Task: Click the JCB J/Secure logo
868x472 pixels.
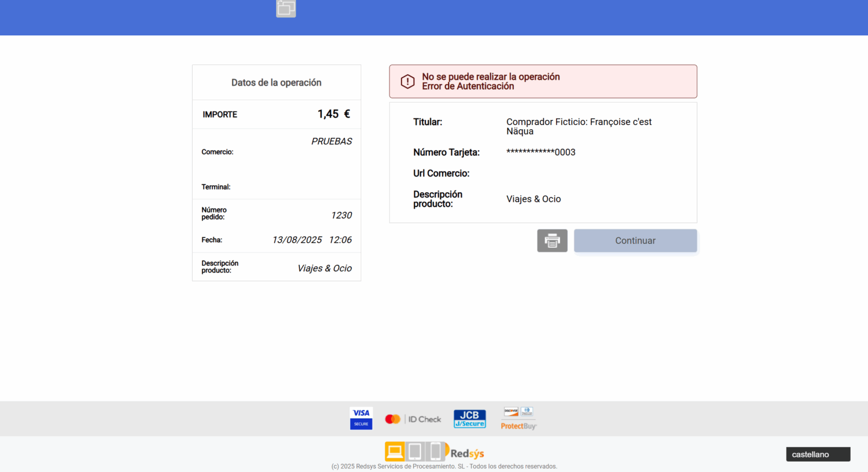Action: [x=469, y=419]
